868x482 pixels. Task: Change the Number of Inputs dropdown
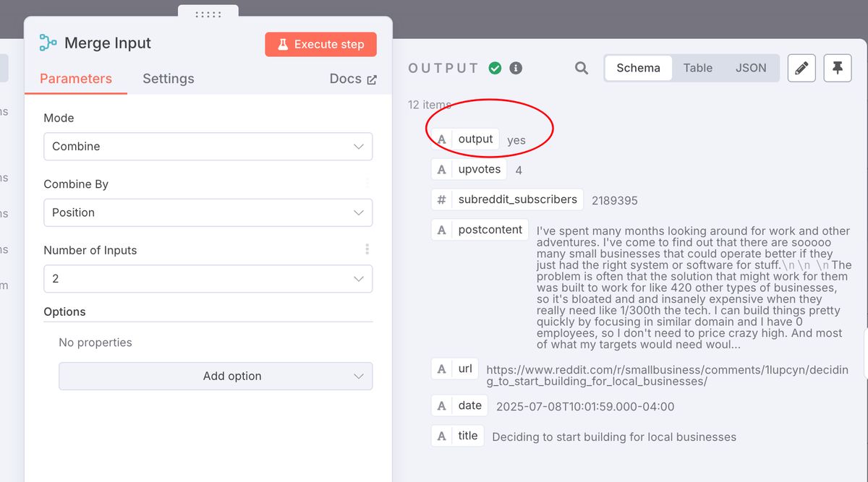[208, 279]
